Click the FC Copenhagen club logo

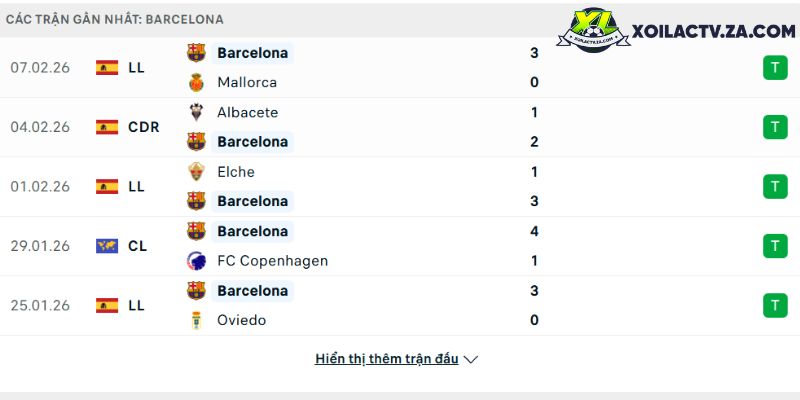click(x=196, y=261)
